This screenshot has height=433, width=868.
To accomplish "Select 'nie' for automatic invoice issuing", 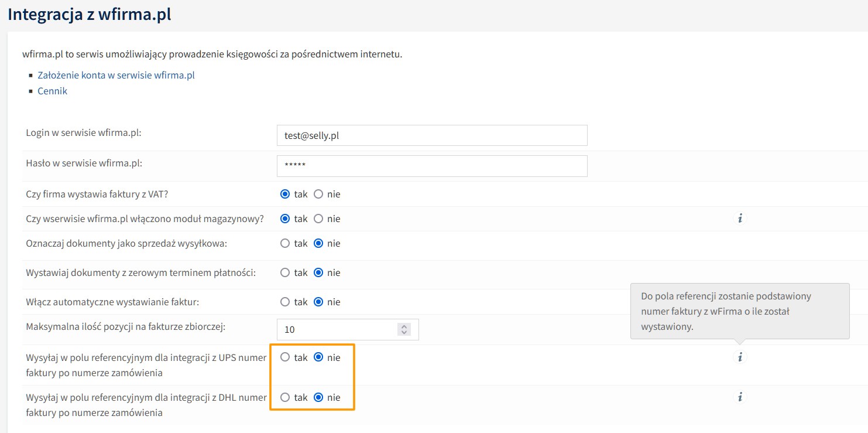I will click(x=318, y=302).
